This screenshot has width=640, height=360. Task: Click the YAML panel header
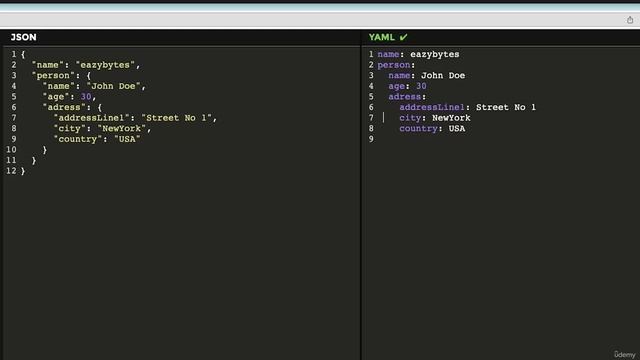click(x=382, y=37)
